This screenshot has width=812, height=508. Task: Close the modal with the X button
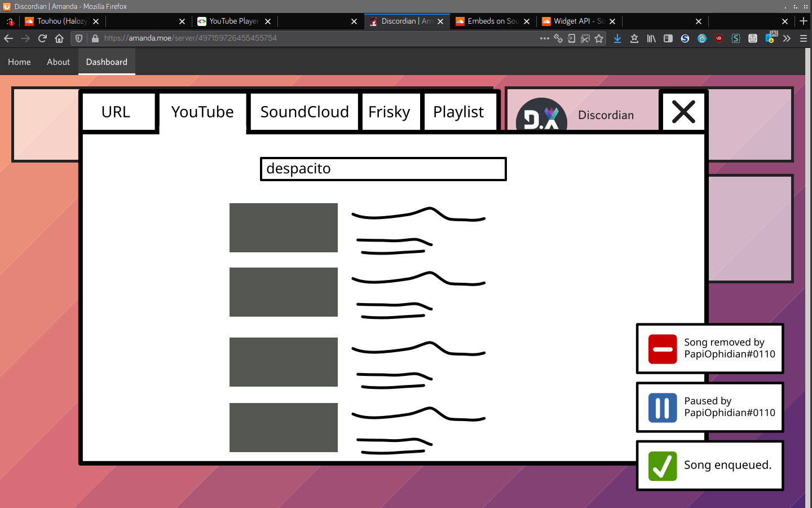683,112
